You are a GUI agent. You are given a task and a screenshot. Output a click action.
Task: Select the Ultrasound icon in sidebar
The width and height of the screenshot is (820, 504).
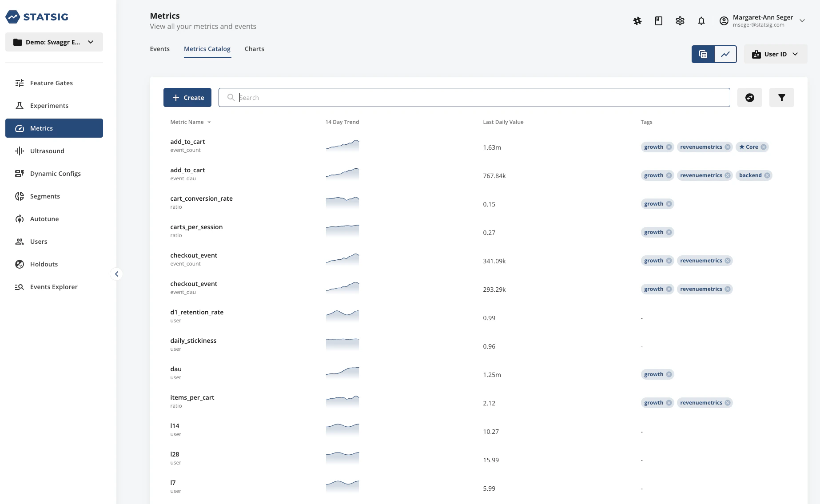point(19,151)
